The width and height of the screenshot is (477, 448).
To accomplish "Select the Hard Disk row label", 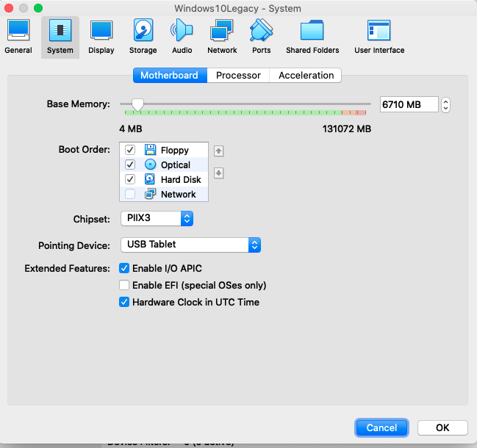I will 181,180.
